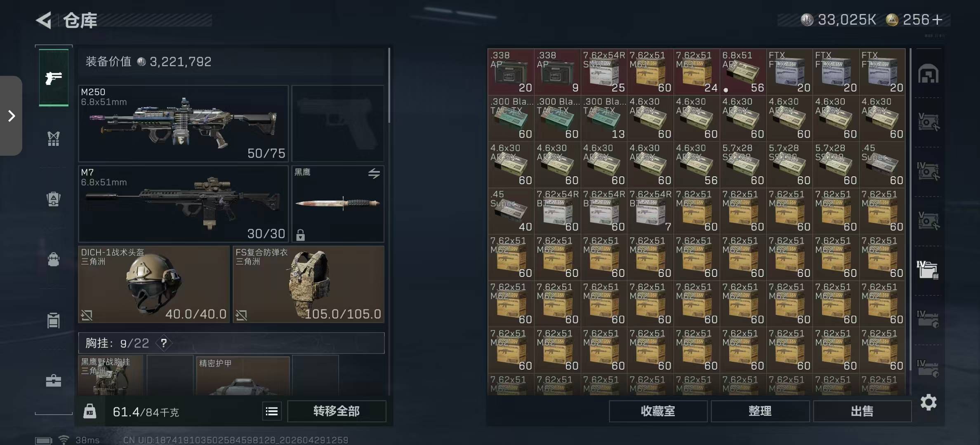Select the weapons pistol sidebar tab
This screenshot has width=980, height=445.
pos(54,78)
